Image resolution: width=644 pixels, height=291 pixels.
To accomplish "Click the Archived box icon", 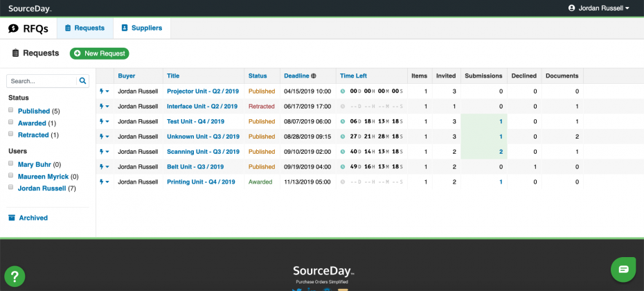I will pos(12,218).
